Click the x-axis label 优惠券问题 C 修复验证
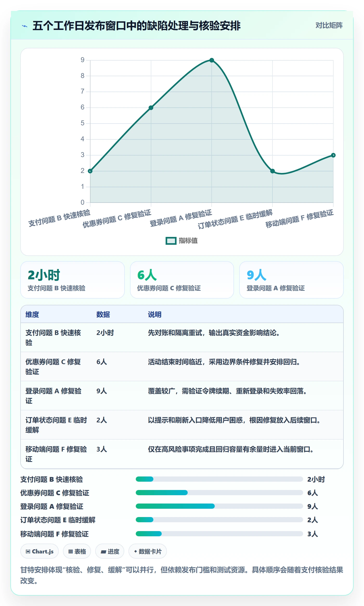Viewport: 364px width, 606px height. pyautogui.click(x=117, y=218)
